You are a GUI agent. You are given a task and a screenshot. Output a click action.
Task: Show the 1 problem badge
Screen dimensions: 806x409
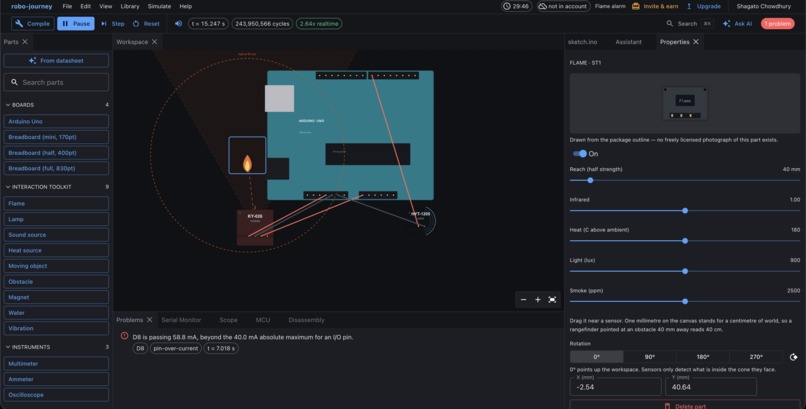[x=777, y=24]
